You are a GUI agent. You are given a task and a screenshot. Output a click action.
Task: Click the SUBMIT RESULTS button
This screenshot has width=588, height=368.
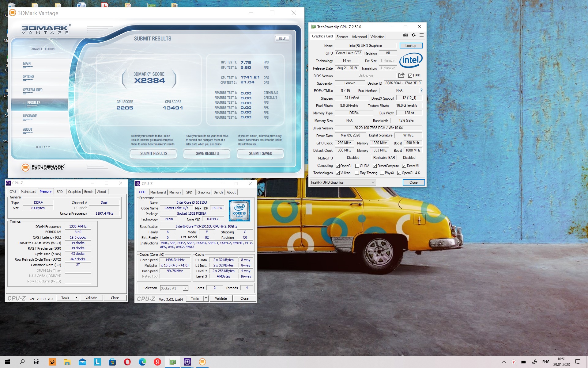coord(153,153)
